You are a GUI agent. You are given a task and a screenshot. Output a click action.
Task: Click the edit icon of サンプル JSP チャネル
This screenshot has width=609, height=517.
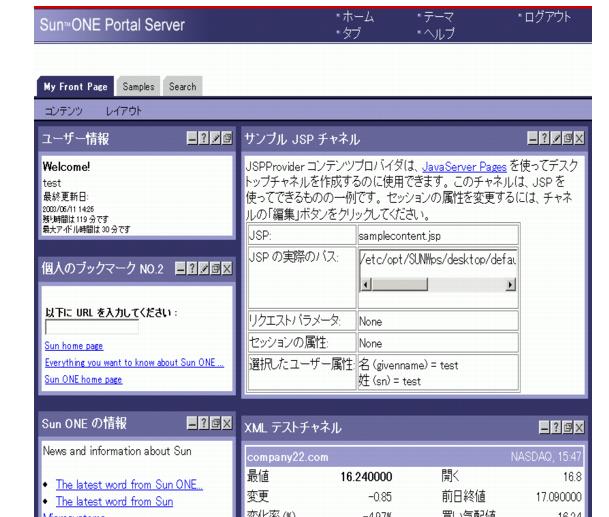point(556,138)
